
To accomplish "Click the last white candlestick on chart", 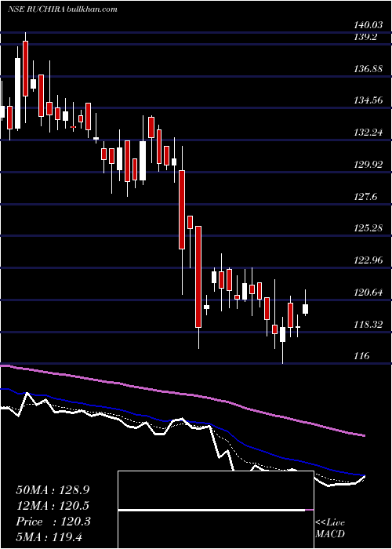I will pyautogui.click(x=306, y=309).
